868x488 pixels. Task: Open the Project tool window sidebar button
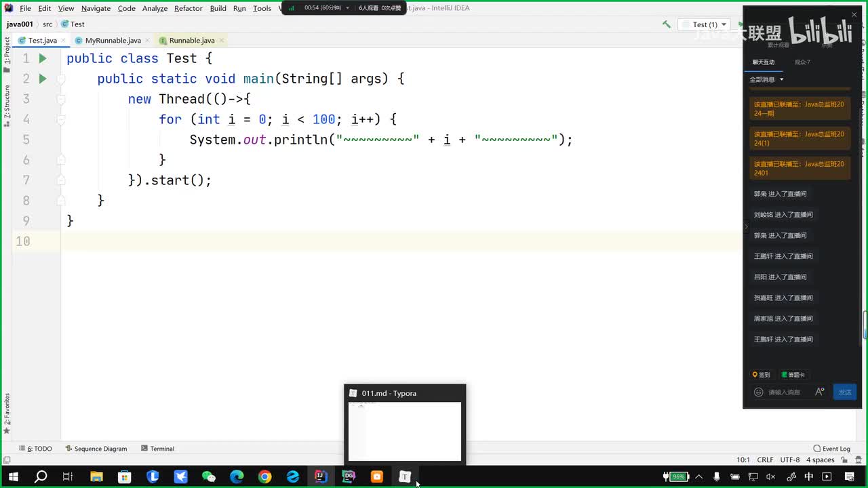point(7,54)
